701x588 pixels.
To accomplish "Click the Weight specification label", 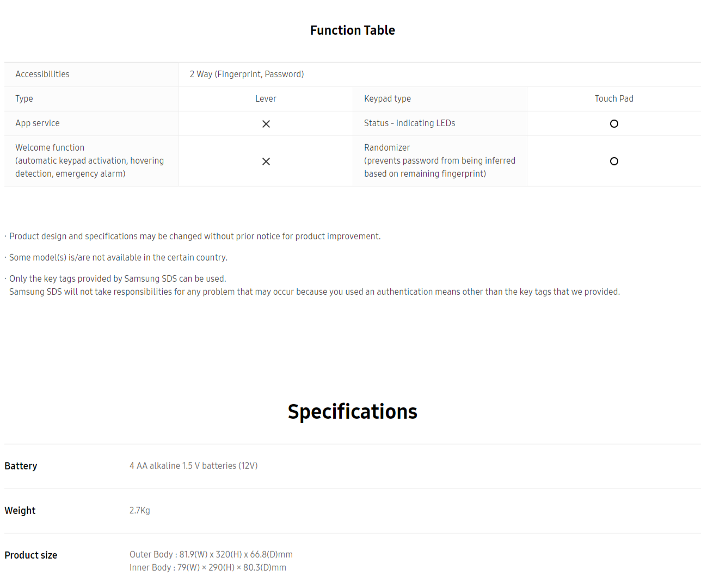I will [20, 511].
